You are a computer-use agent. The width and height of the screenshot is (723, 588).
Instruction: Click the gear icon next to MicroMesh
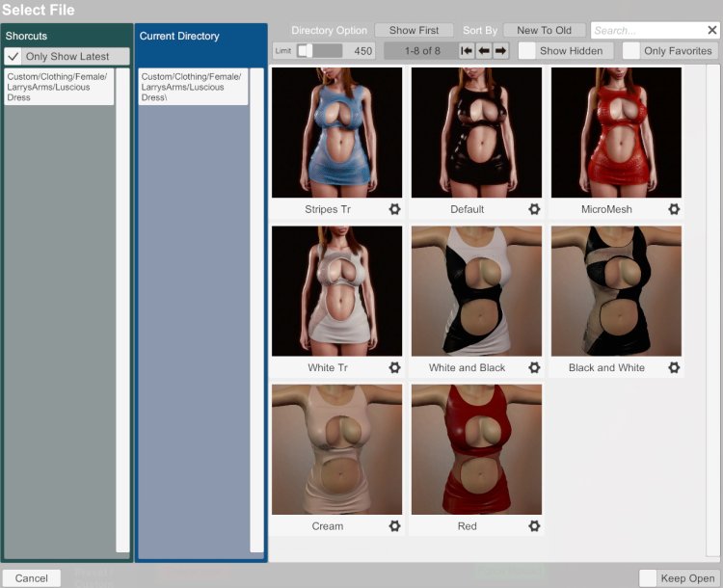point(674,209)
